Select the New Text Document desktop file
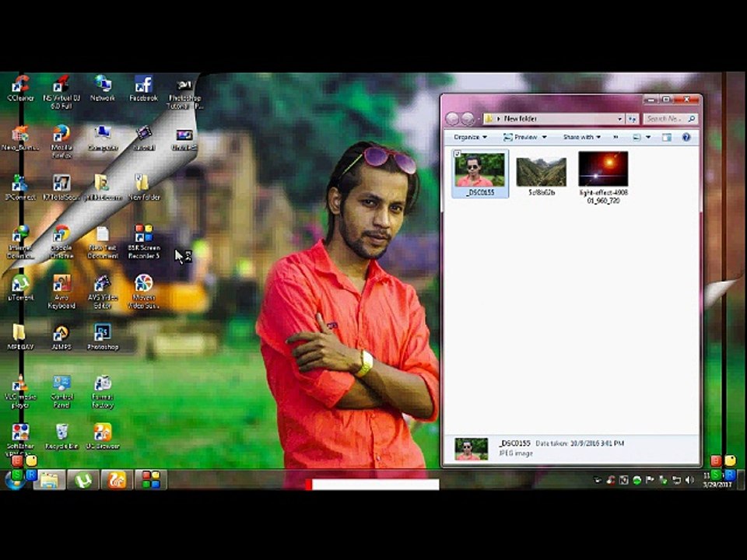This screenshot has height=560, width=747. click(x=103, y=243)
